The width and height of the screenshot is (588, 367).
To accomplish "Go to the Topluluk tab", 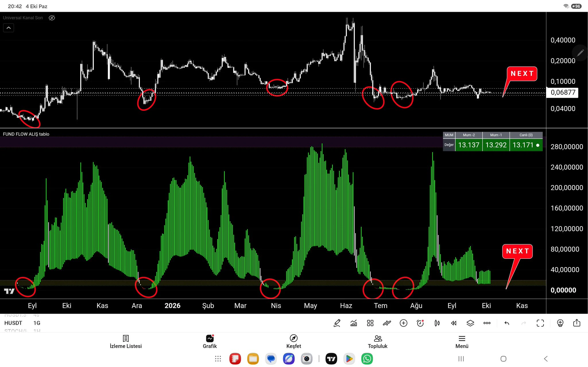I will (378, 342).
